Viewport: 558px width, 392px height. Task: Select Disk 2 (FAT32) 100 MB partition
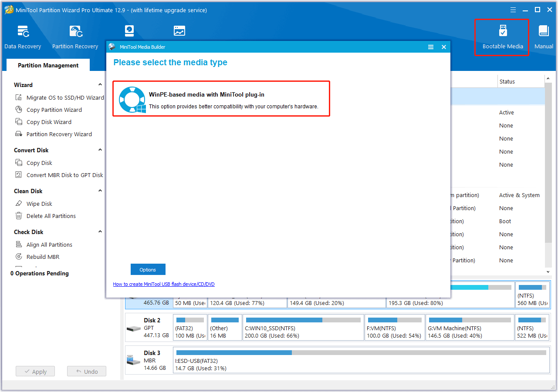tap(190, 328)
